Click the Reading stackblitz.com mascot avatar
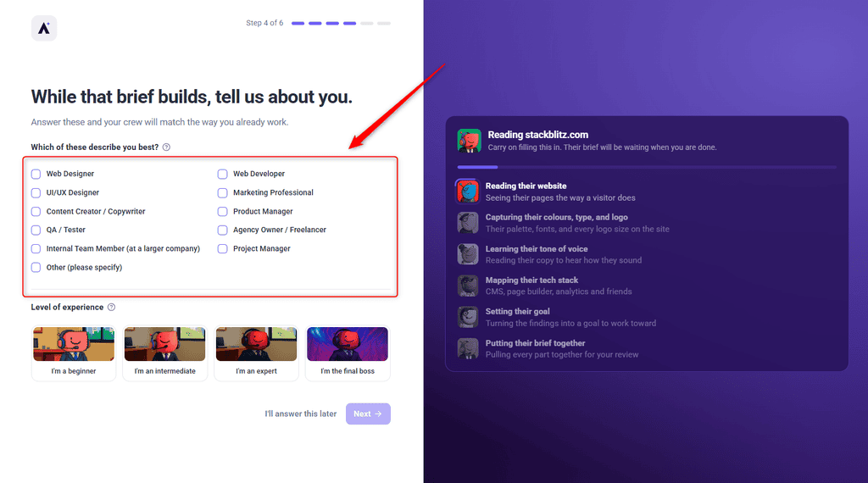 click(x=469, y=141)
